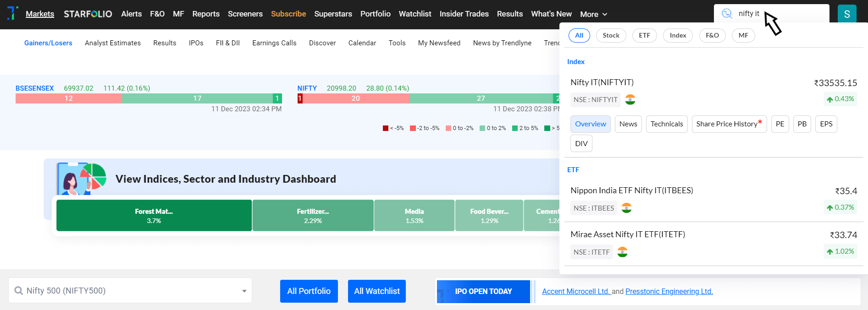Click the All Portfolio button

click(309, 291)
